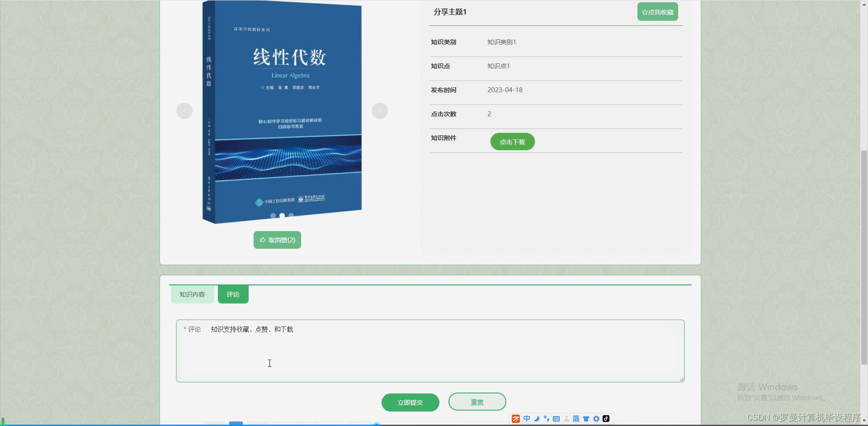
Task: Select the 评论 tab
Action: click(233, 294)
